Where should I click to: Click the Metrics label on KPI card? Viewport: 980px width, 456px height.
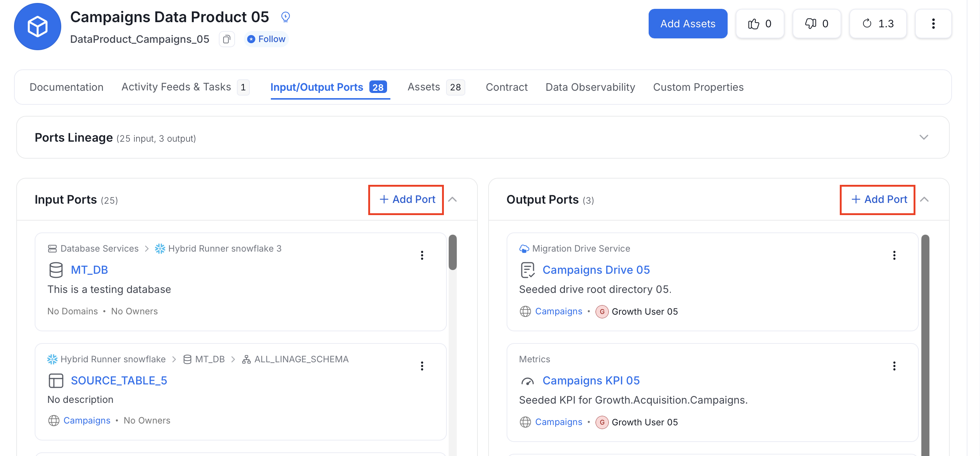click(535, 359)
